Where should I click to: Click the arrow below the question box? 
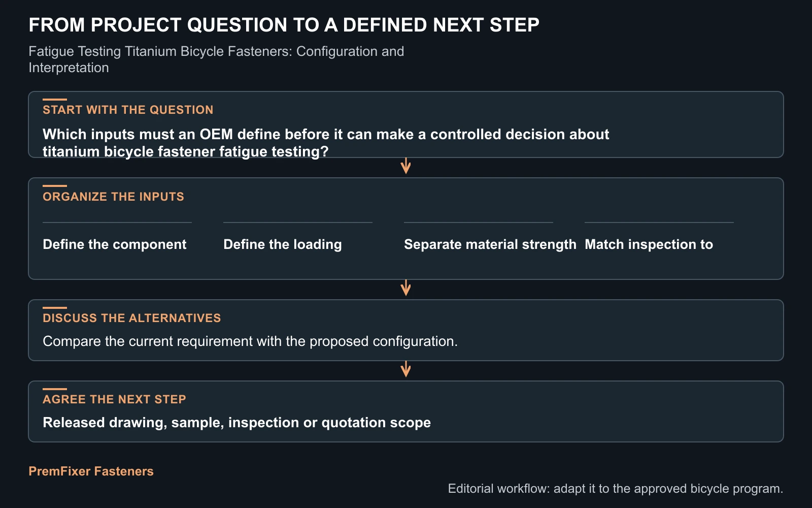point(405,166)
